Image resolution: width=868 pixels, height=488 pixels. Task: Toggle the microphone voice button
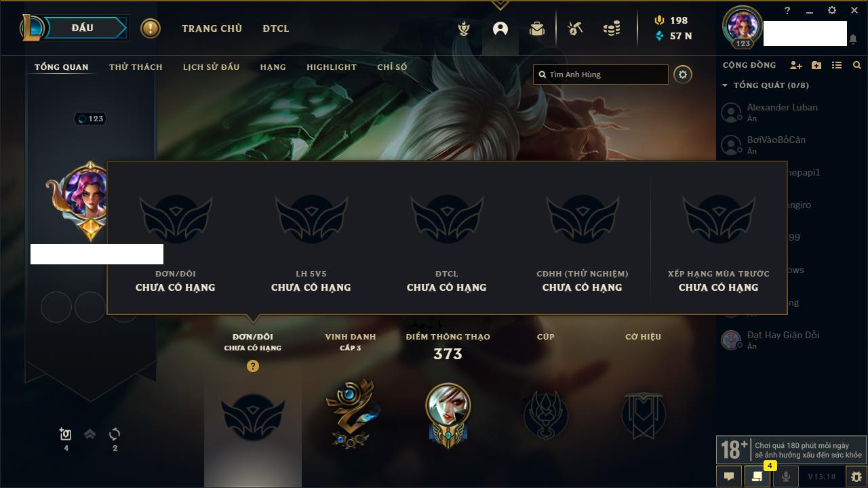click(x=785, y=476)
